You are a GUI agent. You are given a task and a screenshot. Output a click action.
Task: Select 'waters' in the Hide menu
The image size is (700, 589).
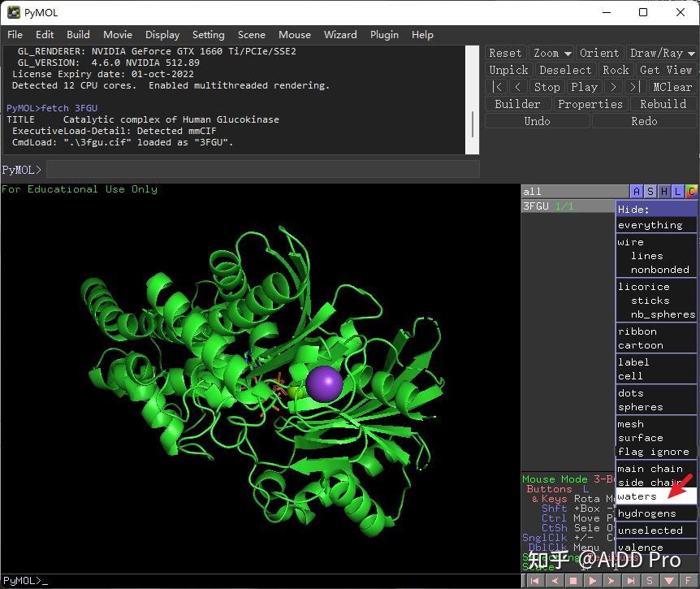click(x=637, y=496)
